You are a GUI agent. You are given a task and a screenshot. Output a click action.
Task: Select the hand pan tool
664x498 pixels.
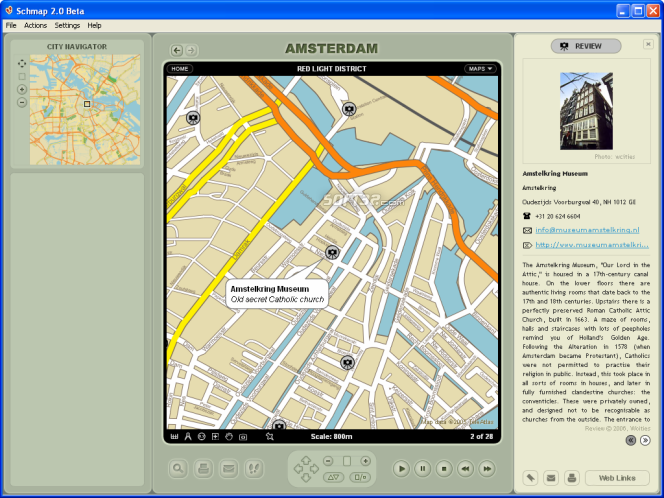coord(229,437)
